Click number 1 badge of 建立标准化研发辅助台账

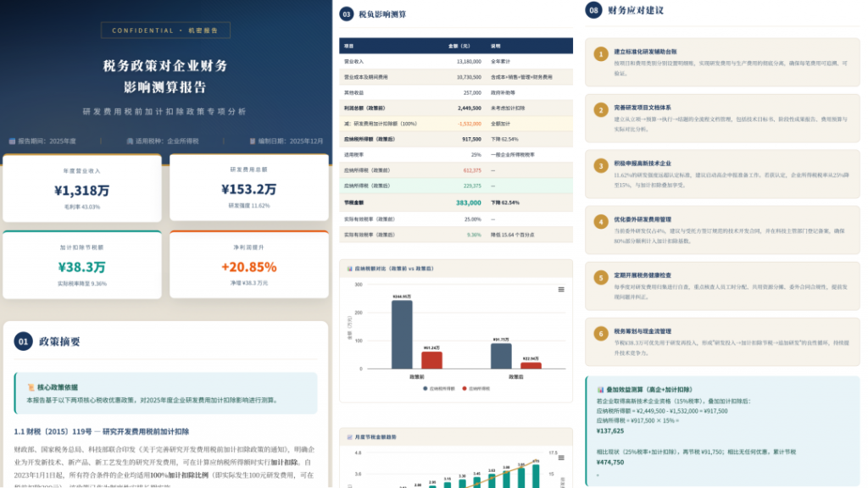pos(601,53)
